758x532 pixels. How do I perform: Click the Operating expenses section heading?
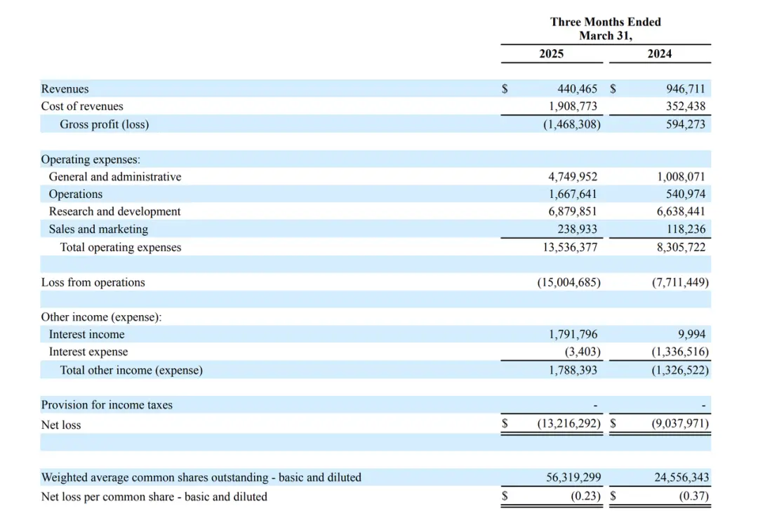(x=91, y=160)
